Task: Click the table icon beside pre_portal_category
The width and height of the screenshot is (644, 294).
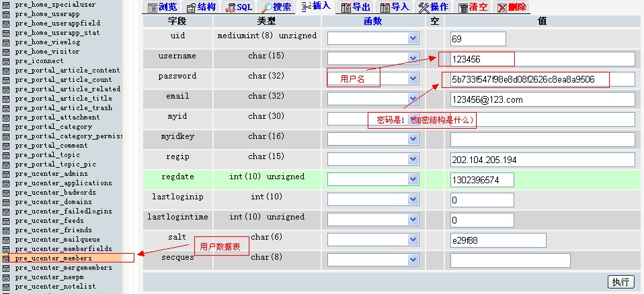Action: tap(6, 127)
